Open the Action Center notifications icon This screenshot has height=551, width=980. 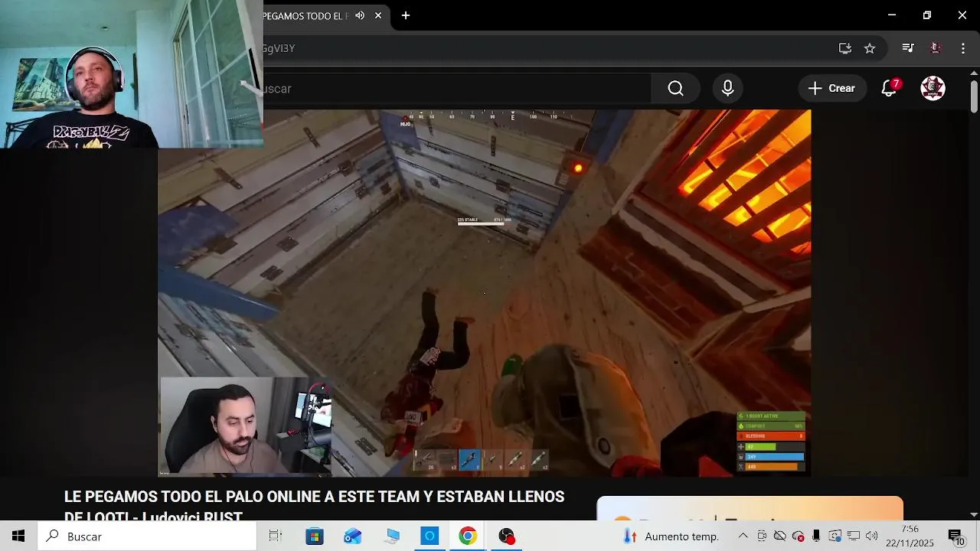(956, 536)
